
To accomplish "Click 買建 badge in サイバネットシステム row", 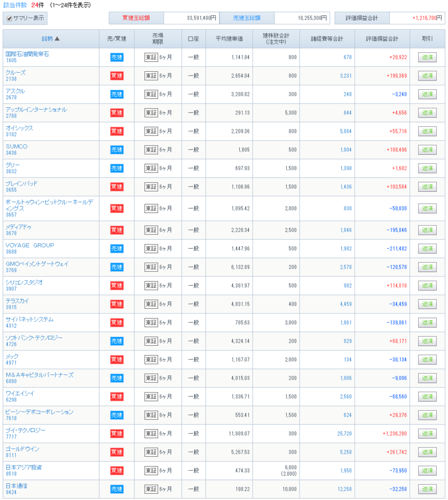I will point(117,323).
